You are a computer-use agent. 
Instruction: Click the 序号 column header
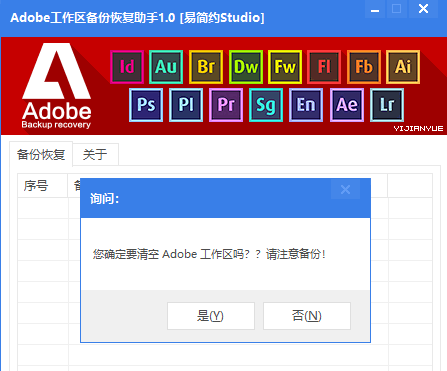[42, 185]
